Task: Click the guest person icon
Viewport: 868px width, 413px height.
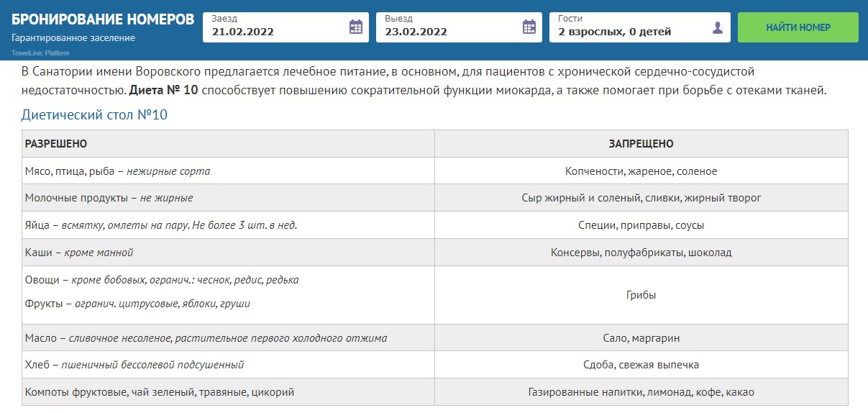Action: click(x=717, y=28)
